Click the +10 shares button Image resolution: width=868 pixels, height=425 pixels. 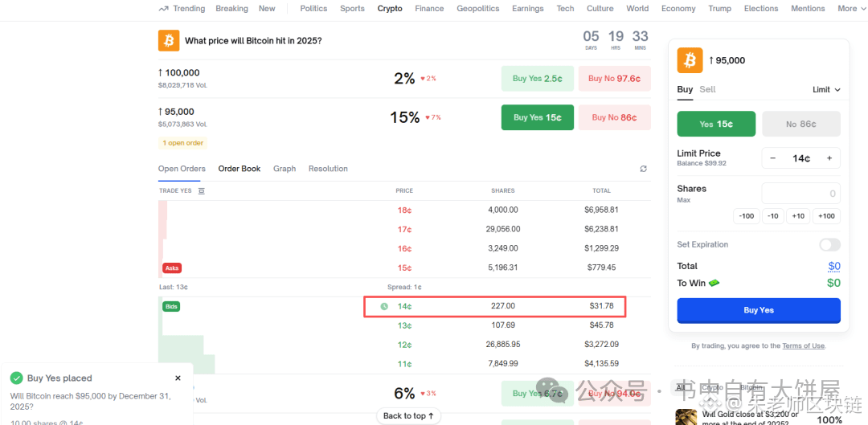point(798,216)
